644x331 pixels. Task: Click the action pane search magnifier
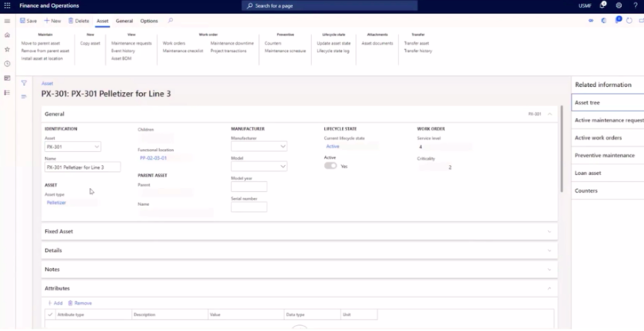click(171, 21)
